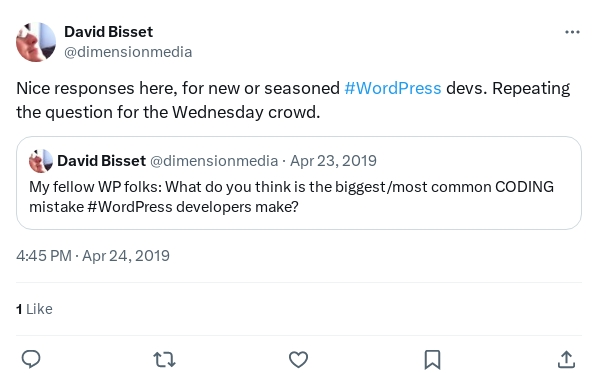Image resolution: width=598 pixels, height=373 pixels.
Task: Open David Bisset's name at top
Action: tap(108, 32)
